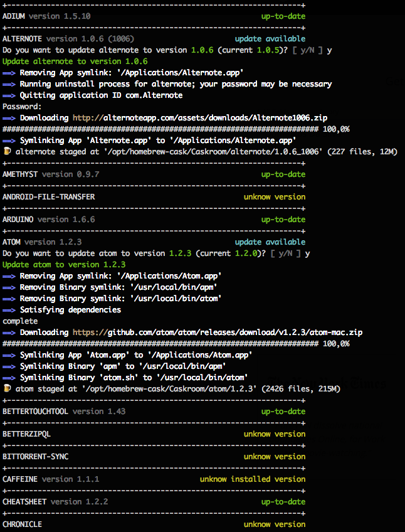Select 'CAFFEINE version 1.1.1' text
405x532 pixels.
pyautogui.click(x=51, y=479)
